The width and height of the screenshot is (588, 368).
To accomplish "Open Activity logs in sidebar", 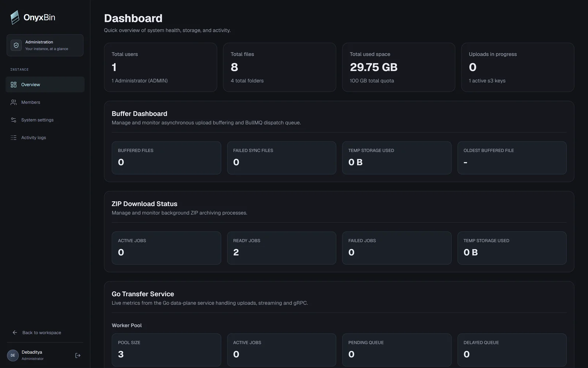I will 45,138.
